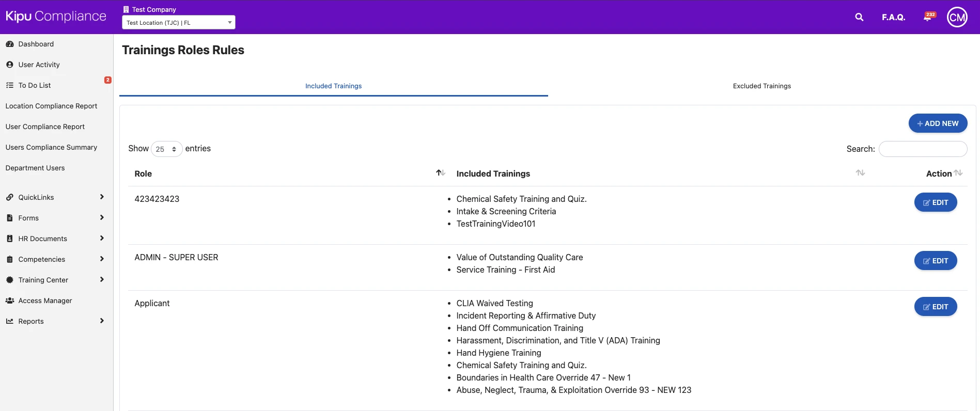Screen dimensions: 980x411
Task: Open the F.A.Q. link in header
Action: point(893,18)
